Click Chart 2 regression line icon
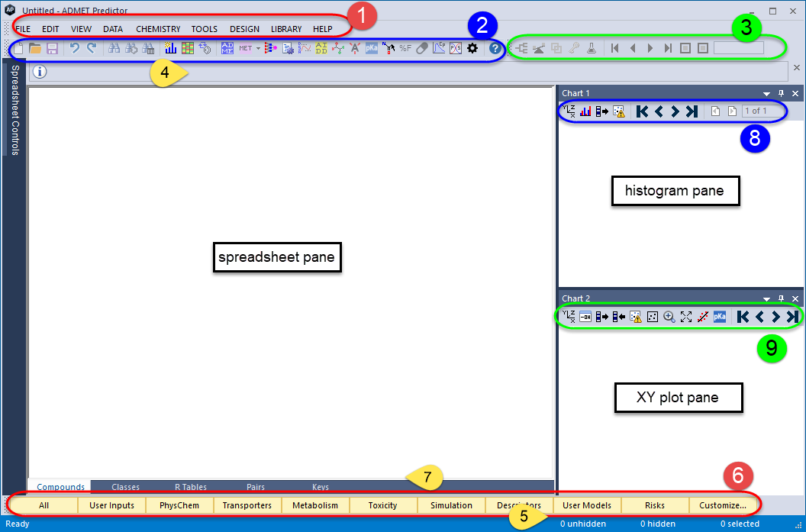The width and height of the screenshot is (806, 532). (x=703, y=317)
